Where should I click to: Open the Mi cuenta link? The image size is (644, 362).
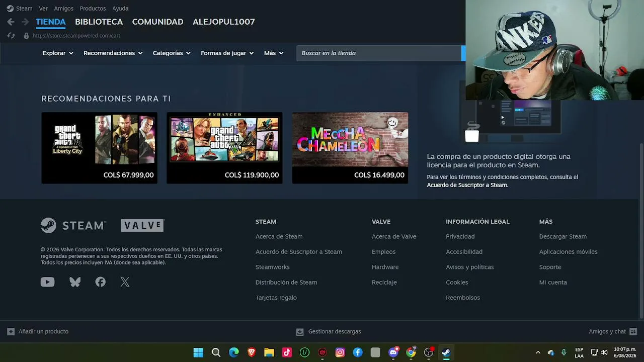[553, 283]
